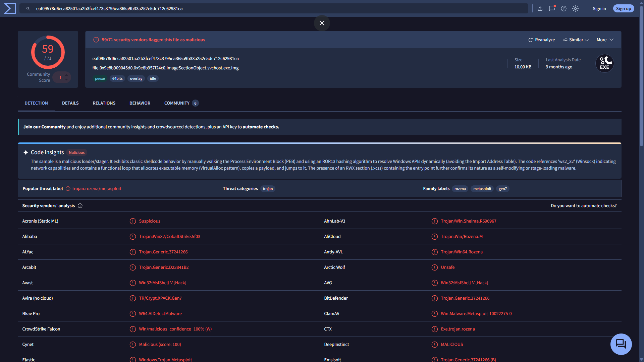
Task: Click the popular threat label info icon
Action: click(x=68, y=189)
